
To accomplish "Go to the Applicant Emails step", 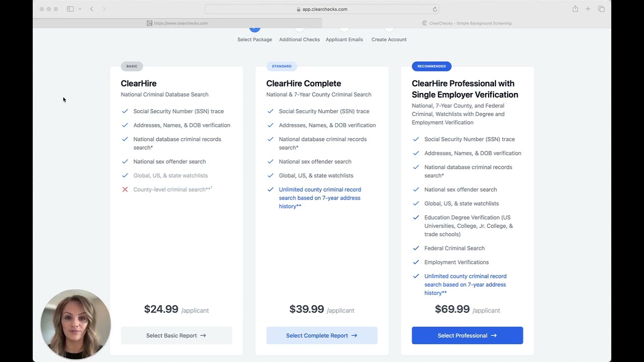I will (x=344, y=39).
